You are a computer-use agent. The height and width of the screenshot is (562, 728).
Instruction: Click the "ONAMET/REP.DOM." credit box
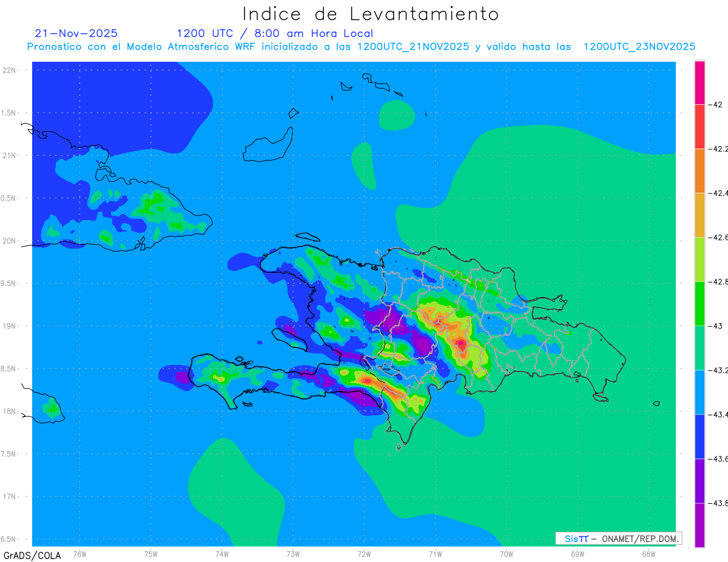618,538
